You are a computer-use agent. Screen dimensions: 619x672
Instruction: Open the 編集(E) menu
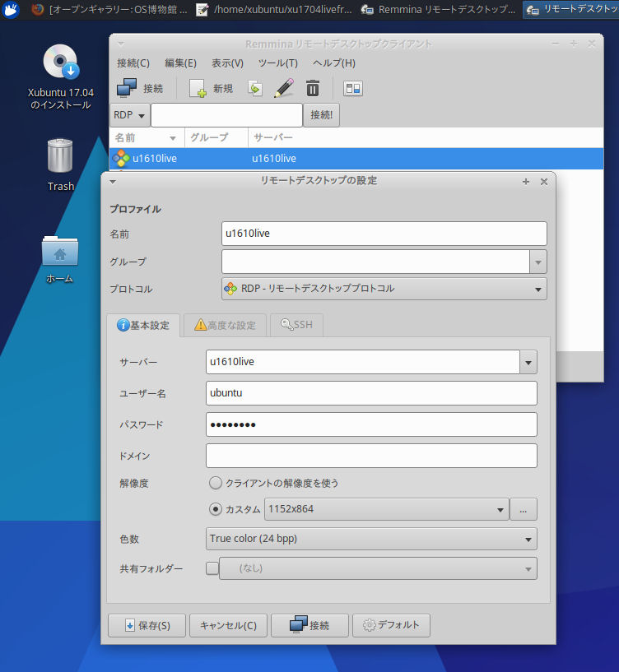coord(180,63)
